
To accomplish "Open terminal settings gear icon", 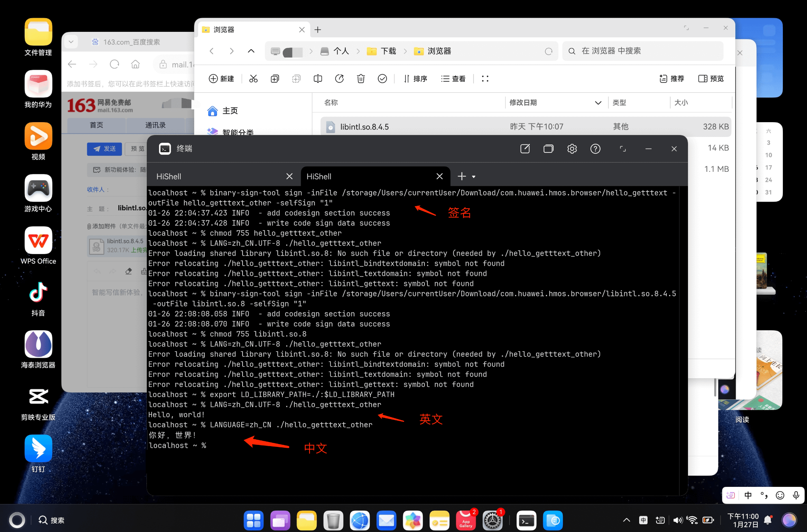I will tap(572, 149).
